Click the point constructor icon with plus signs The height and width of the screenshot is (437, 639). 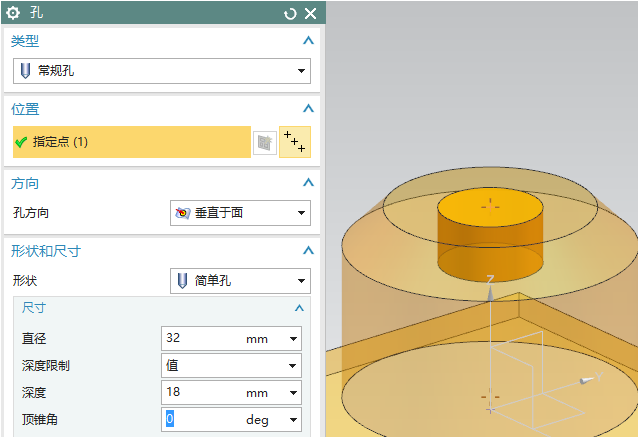(295, 142)
